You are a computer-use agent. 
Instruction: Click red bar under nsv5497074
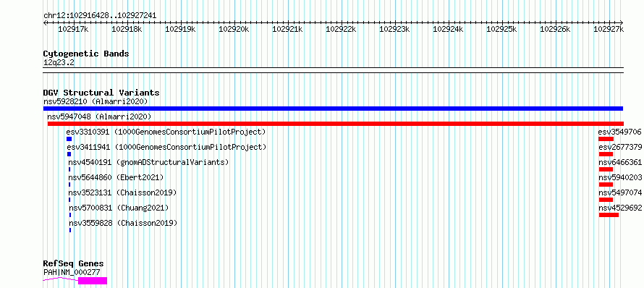click(606, 200)
